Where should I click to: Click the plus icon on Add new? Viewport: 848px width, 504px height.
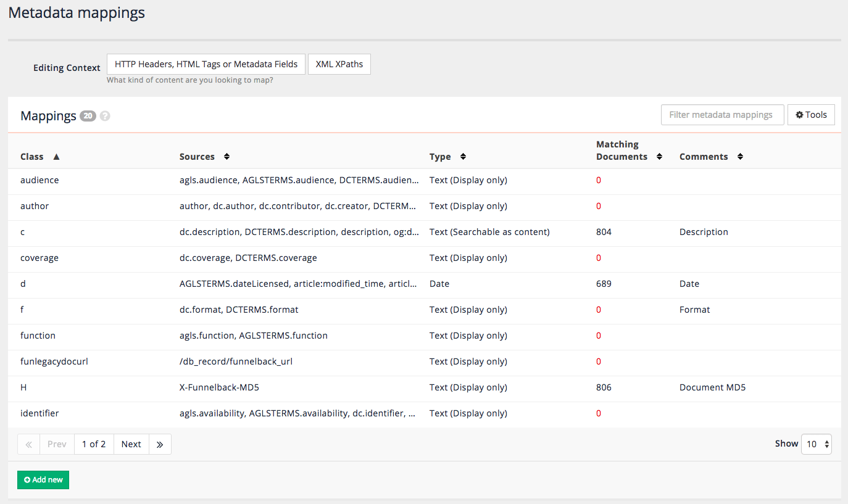[x=27, y=479]
